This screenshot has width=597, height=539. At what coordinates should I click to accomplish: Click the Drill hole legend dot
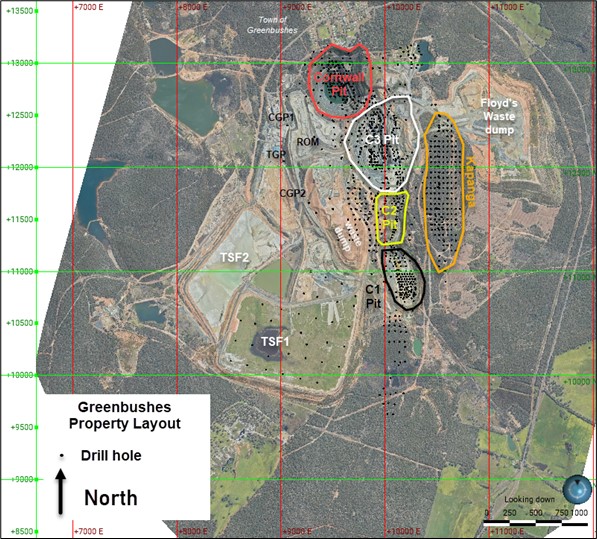61,456
